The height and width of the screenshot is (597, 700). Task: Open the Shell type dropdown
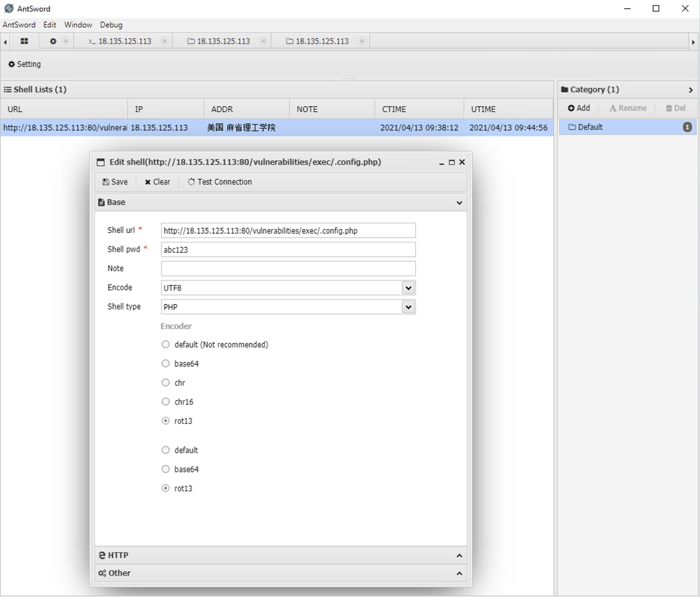click(x=408, y=307)
